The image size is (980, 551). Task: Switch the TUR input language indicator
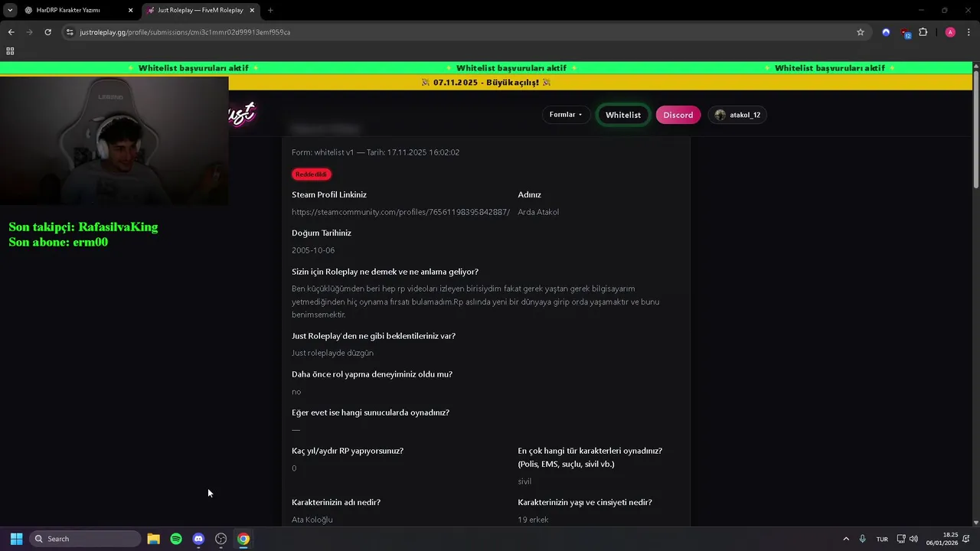882,539
